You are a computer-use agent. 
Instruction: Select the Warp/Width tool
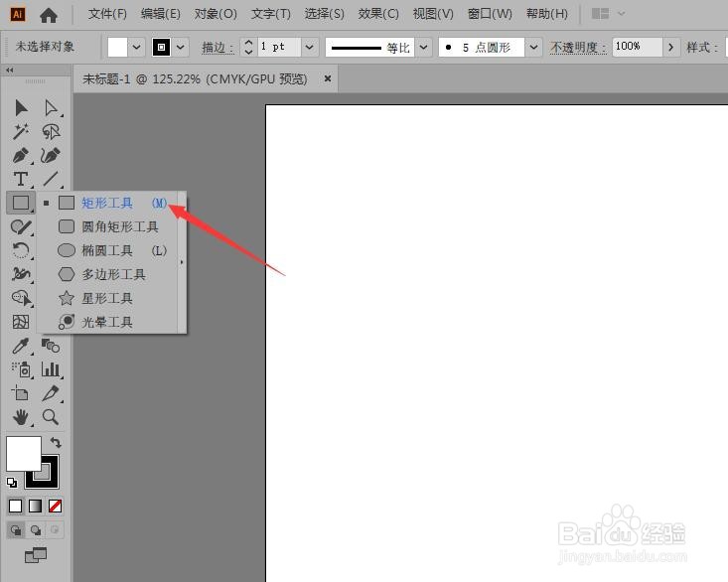(21, 274)
